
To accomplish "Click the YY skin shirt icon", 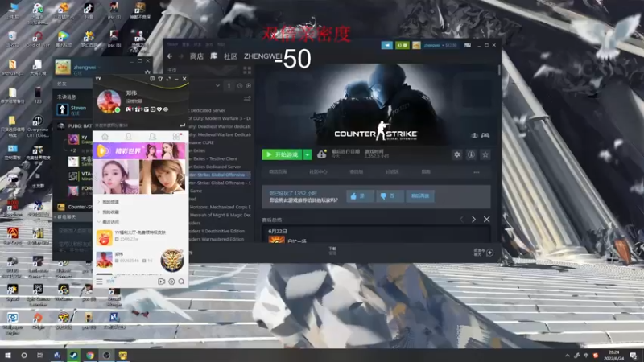I will point(160,79).
